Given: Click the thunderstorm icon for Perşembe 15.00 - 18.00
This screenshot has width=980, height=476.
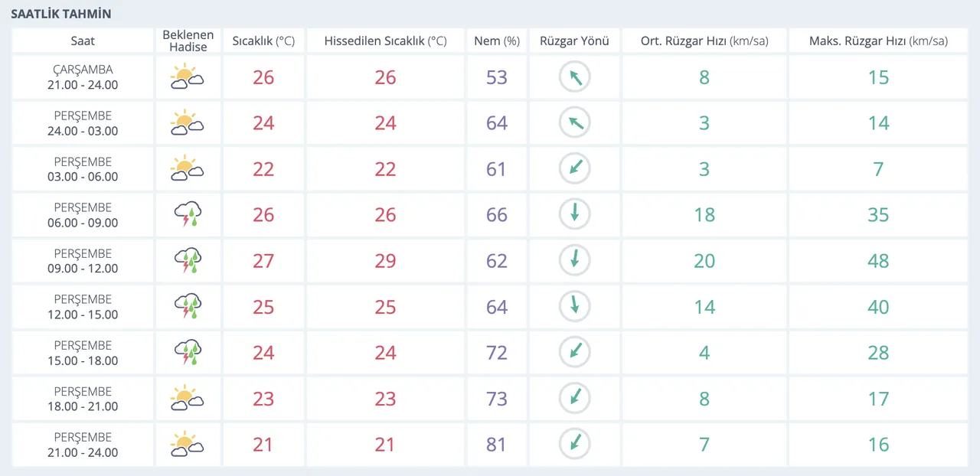Looking at the screenshot, I should (x=188, y=353).
